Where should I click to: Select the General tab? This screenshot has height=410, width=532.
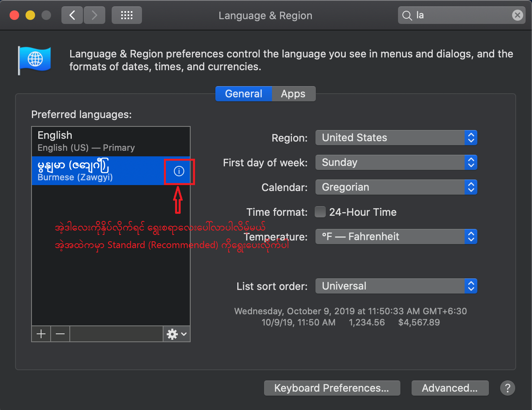click(244, 94)
